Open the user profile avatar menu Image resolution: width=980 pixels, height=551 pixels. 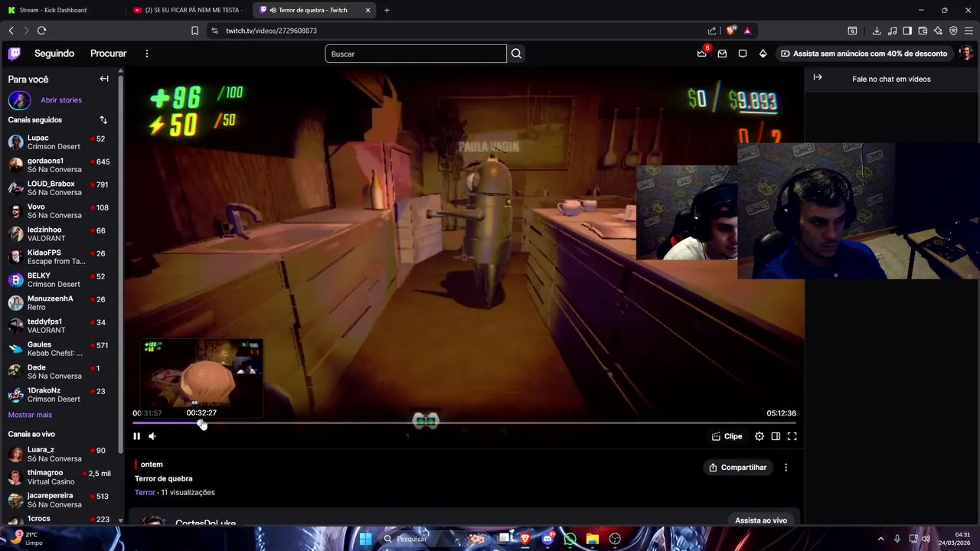(x=966, y=54)
